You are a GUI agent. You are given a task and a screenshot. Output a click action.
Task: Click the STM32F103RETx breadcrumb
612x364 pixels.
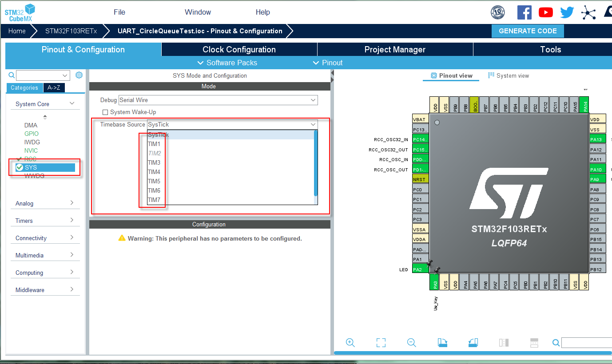pos(71,31)
